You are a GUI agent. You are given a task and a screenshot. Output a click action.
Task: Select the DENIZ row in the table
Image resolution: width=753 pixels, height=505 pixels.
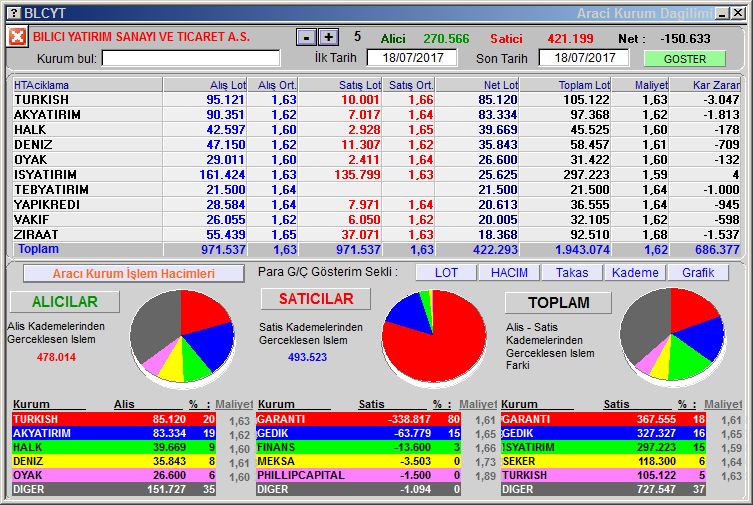[376, 144]
